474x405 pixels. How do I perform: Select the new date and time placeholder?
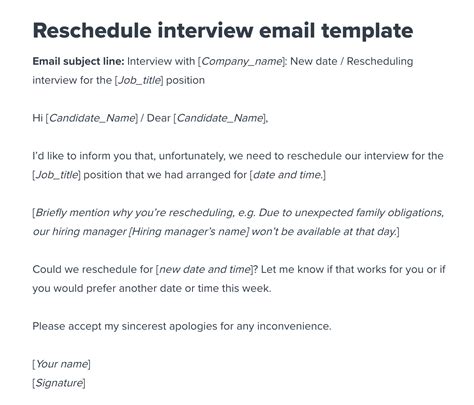[x=205, y=269]
